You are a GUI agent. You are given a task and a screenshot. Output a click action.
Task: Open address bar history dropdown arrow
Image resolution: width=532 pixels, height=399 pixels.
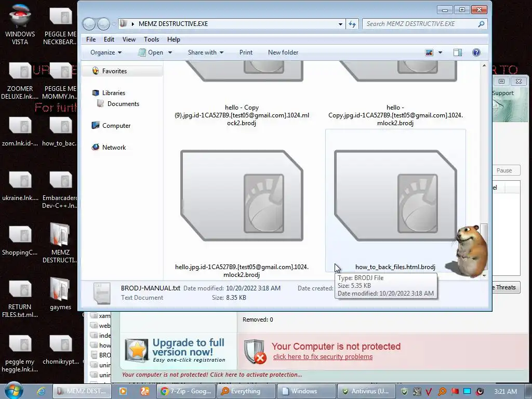(x=340, y=24)
